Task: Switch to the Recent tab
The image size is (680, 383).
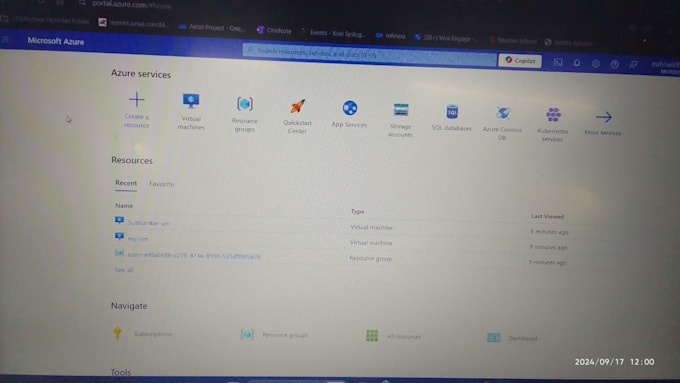Action: coord(126,183)
